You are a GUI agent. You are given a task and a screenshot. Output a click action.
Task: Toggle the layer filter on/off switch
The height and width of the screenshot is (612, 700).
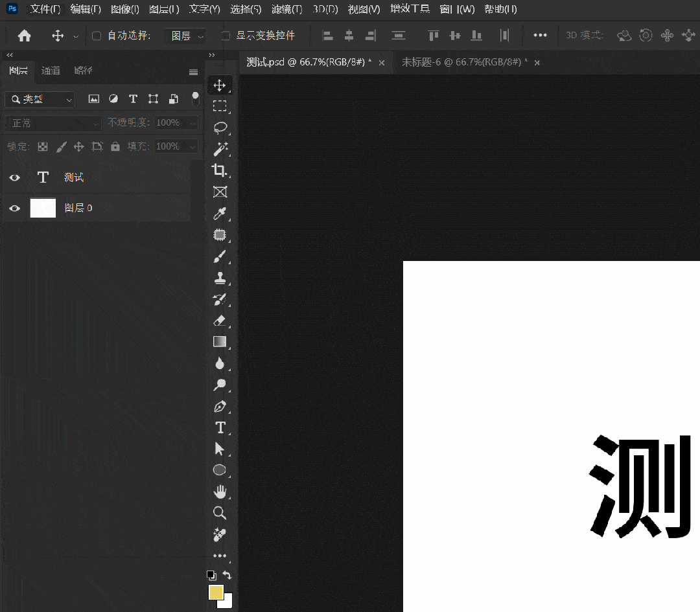(195, 98)
